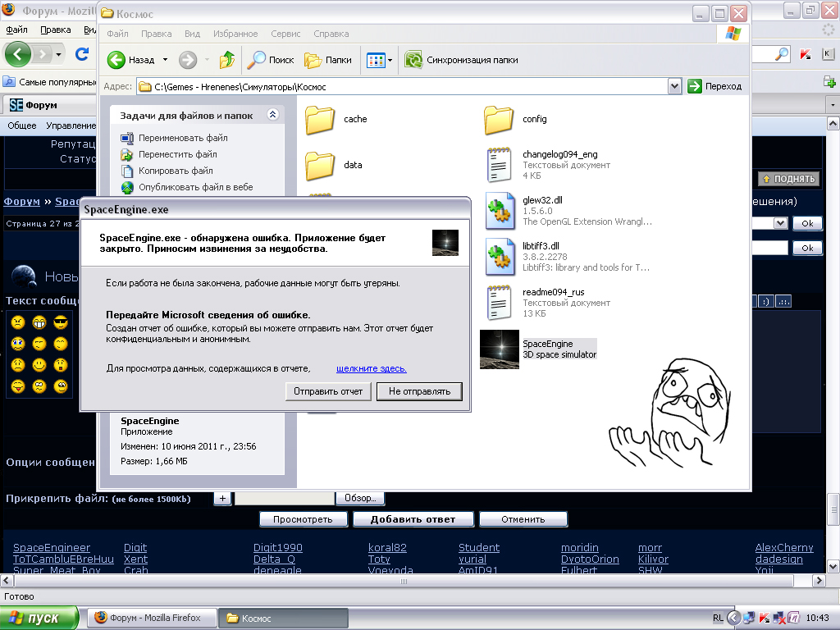Insert the surprised open-mouth emoticon

61,365
